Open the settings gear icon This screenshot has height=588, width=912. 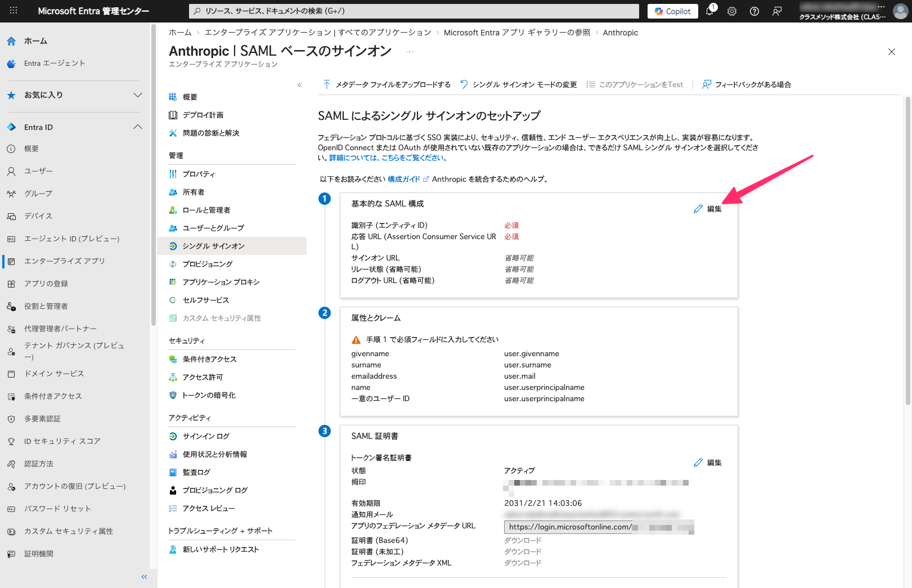pos(732,11)
